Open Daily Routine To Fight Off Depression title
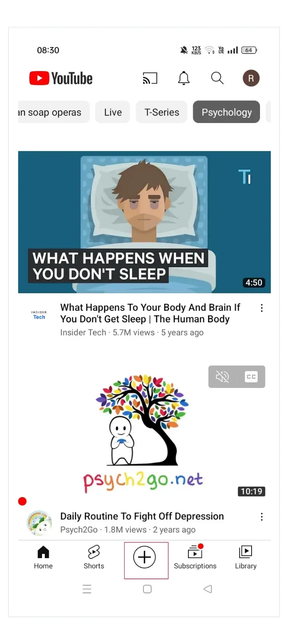The width and height of the screenshot is (288, 644). pos(142,516)
